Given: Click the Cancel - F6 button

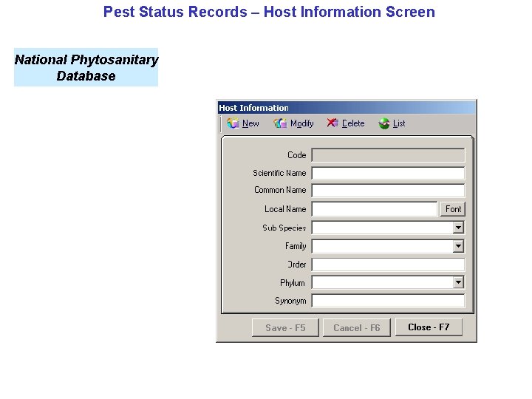Looking at the screenshot, I should click(357, 327).
